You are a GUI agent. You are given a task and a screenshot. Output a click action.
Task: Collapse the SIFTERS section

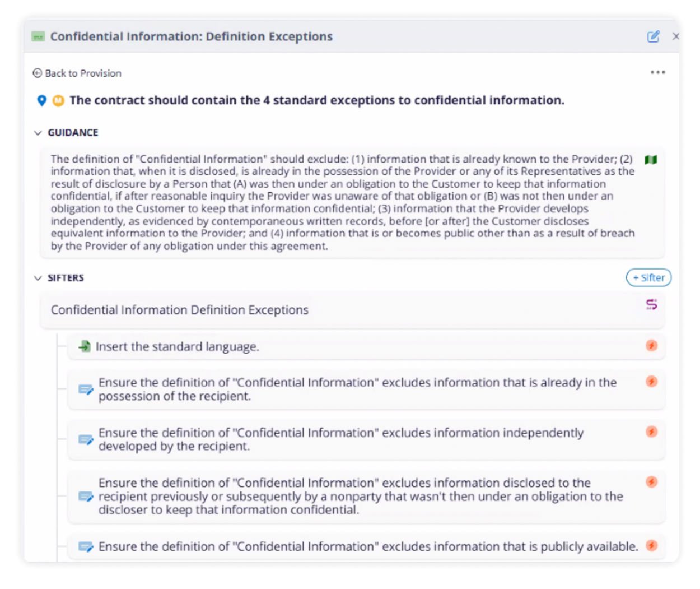click(x=38, y=277)
